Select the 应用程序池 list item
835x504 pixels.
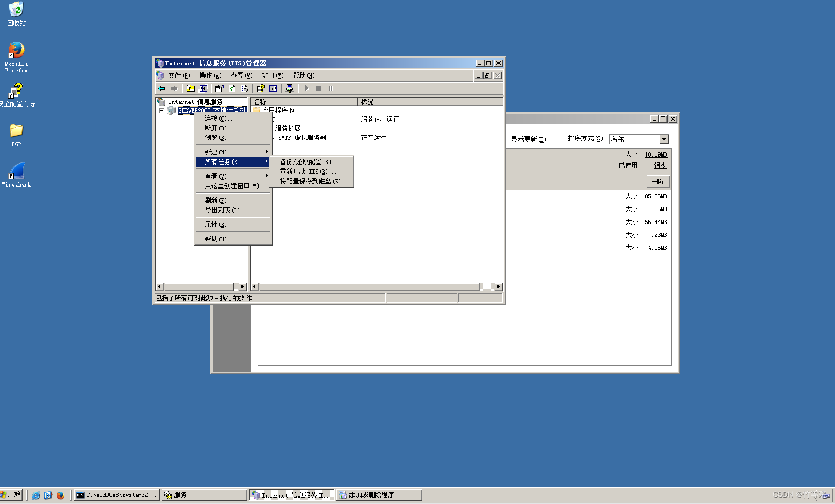[x=278, y=110]
